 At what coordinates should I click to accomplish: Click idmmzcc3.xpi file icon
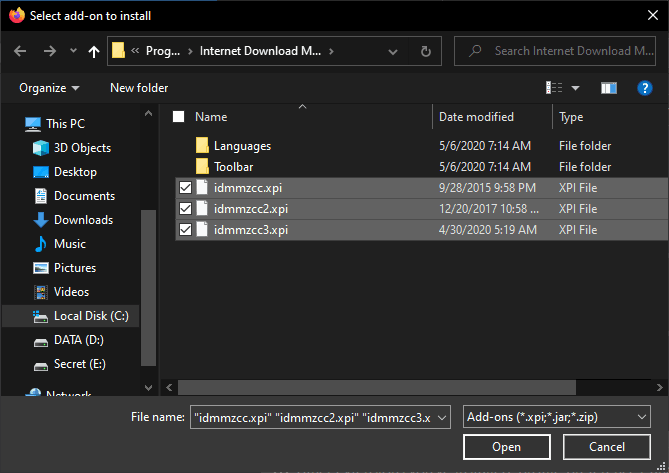click(202, 229)
